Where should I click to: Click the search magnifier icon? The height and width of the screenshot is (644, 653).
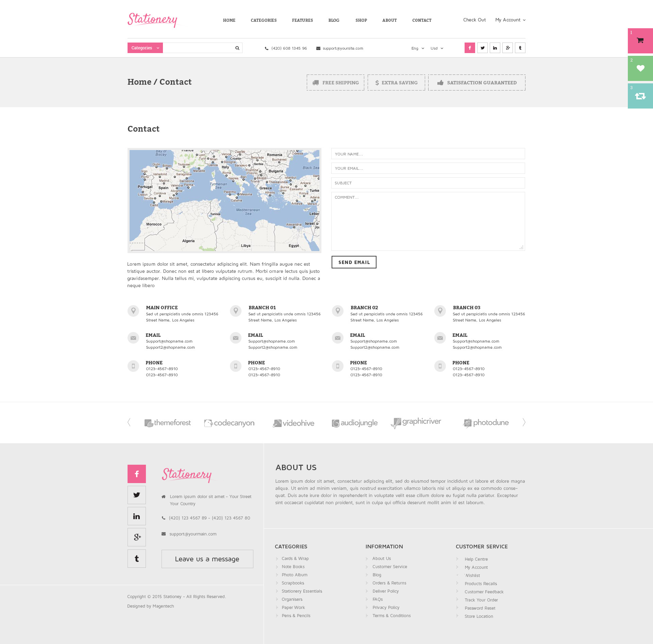(x=237, y=48)
